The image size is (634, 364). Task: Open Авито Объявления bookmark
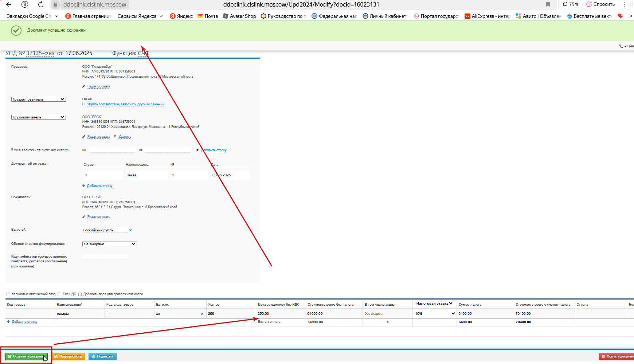click(539, 16)
